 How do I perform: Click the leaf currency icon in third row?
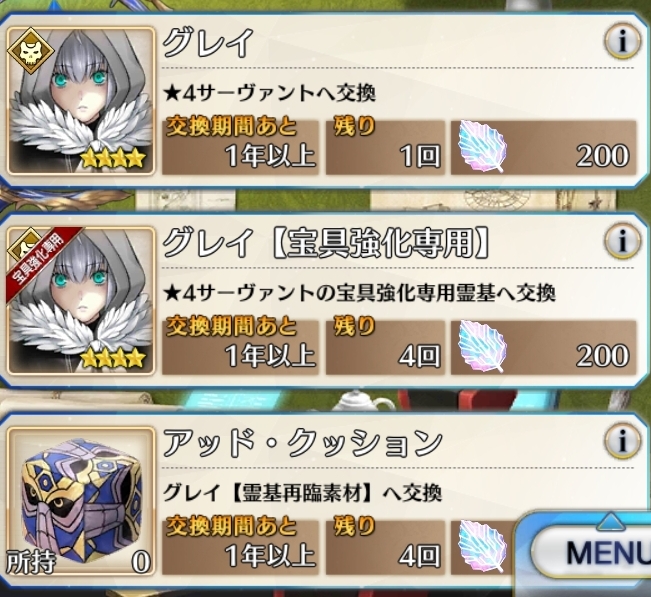click(x=484, y=546)
